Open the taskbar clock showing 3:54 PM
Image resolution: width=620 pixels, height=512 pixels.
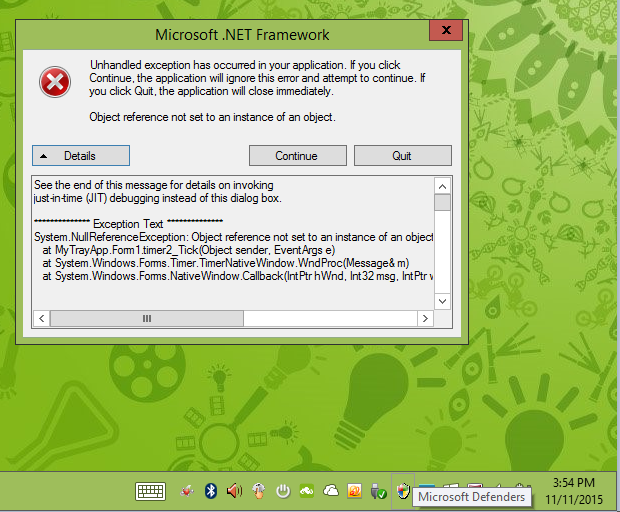574,491
